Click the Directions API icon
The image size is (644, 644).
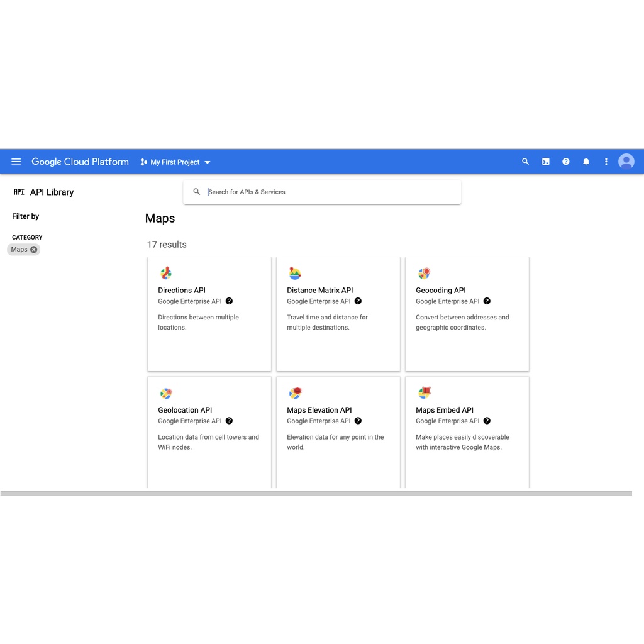pos(165,273)
